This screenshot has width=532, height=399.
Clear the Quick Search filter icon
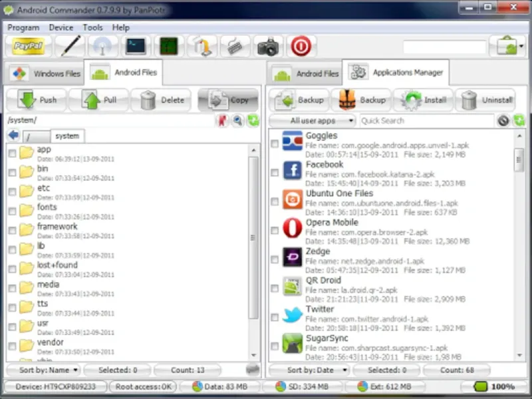tap(503, 120)
